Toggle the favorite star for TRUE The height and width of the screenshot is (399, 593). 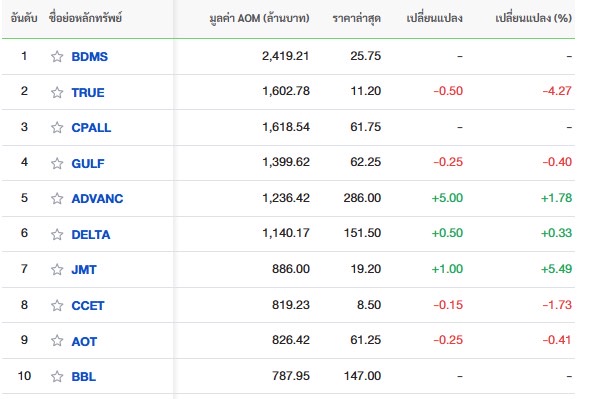click(57, 92)
